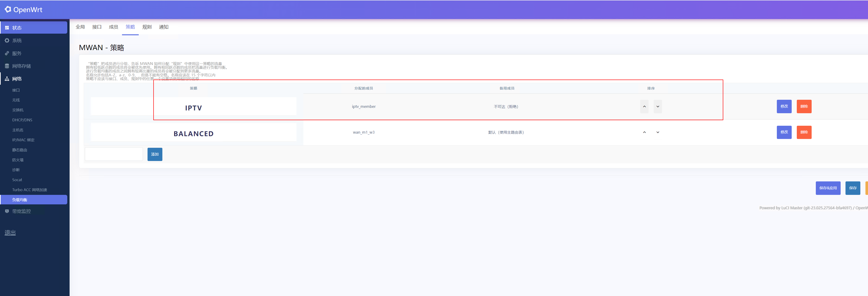Move IPTV policy up with arrow

click(644, 106)
